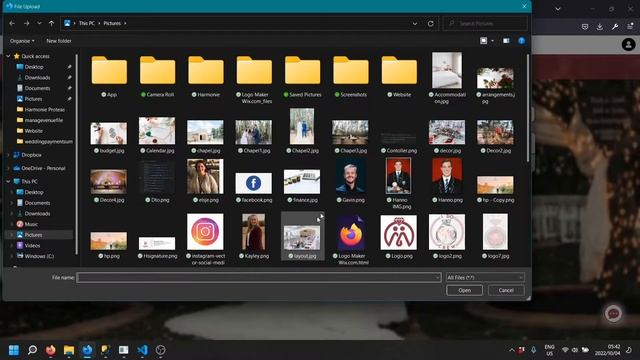Go up one folder level arrow

[x=51, y=24]
